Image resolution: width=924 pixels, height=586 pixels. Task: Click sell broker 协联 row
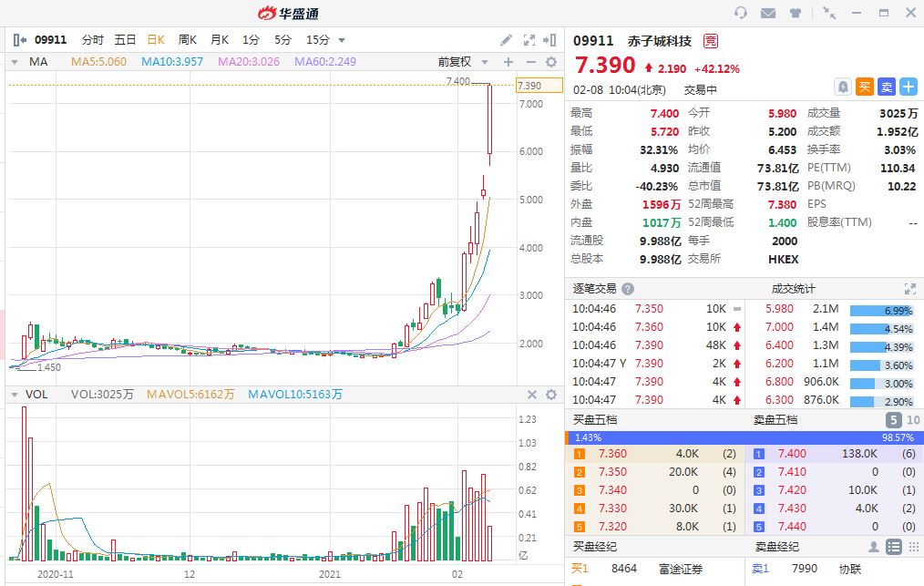coord(834,569)
